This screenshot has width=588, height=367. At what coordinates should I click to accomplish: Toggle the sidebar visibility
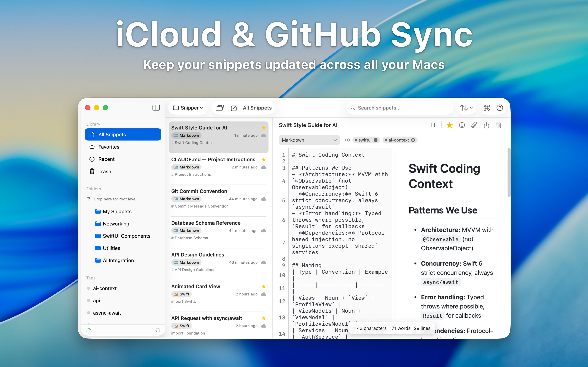point(156,108)
